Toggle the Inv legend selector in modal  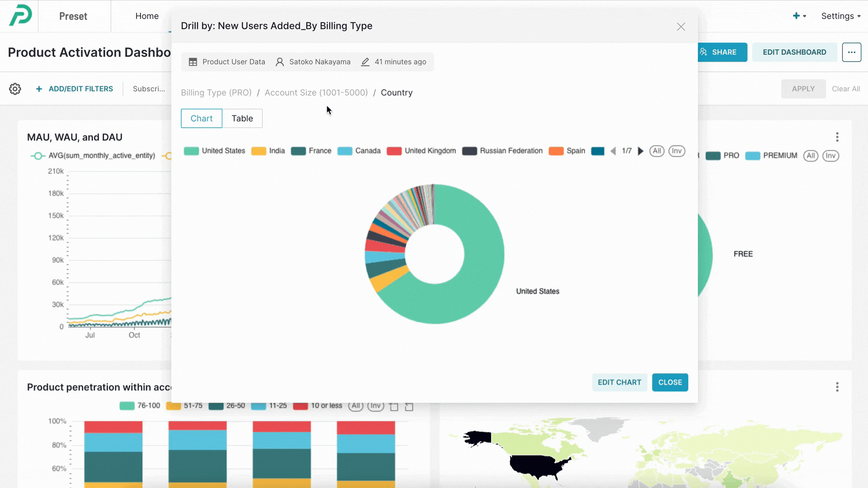point(676,151)
